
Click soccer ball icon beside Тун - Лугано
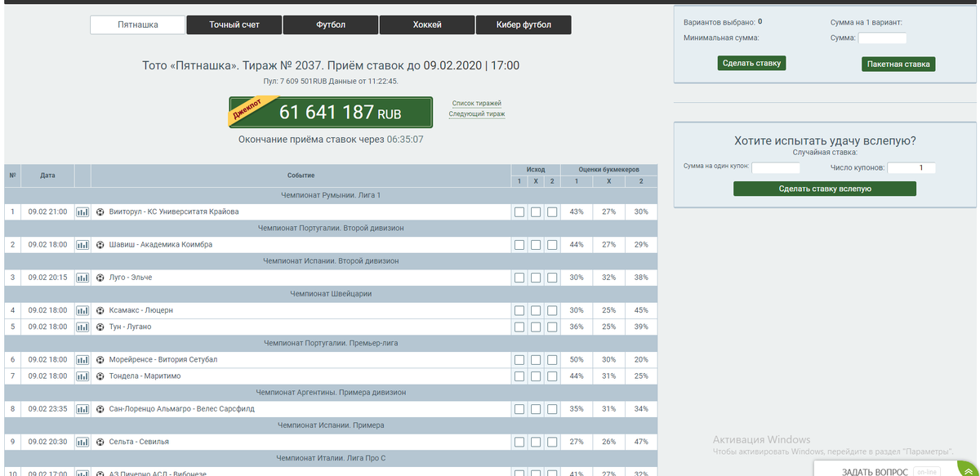coord(100,327)
